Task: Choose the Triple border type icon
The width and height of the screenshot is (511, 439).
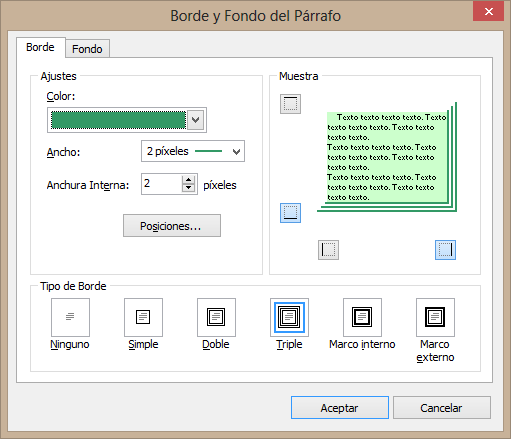Action: pos(289,317)
